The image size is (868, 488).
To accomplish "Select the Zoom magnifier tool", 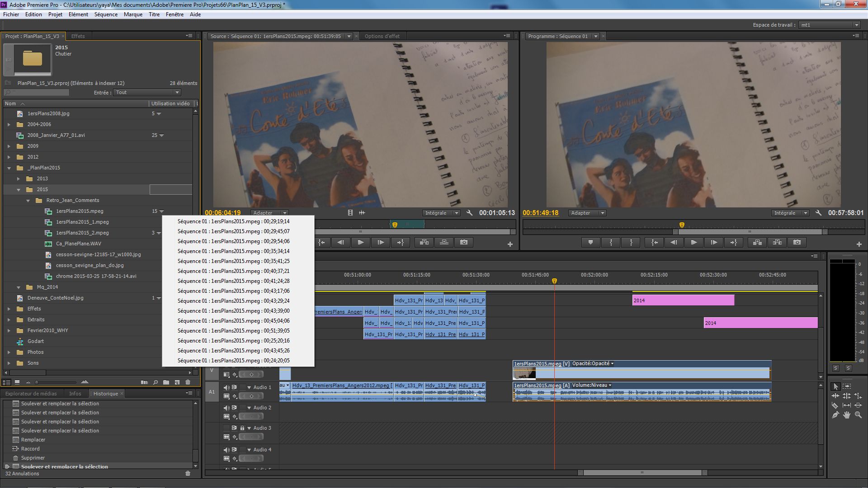I will click(x=858, y=415).
